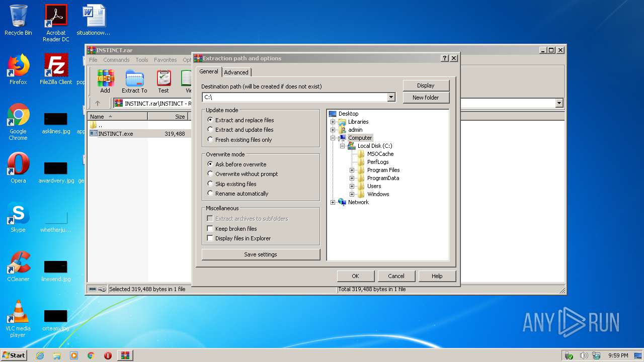The height and width of the screenshot is (362, 644).
Task: Open FileZilla Client desktop shortcut
Action: pos(56,69)
